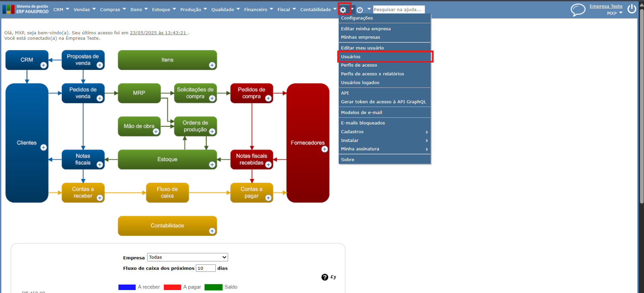
Task: Click the refresh icon beside cash flow chart
Action: coord(333,277)
